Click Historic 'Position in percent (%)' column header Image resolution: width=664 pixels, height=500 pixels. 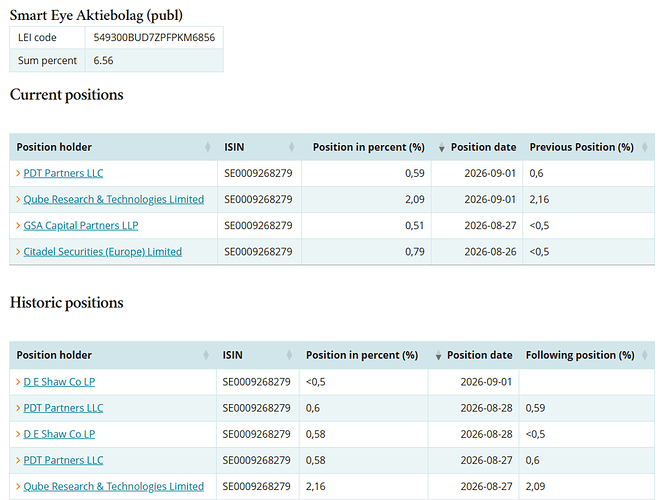point(364,355)
